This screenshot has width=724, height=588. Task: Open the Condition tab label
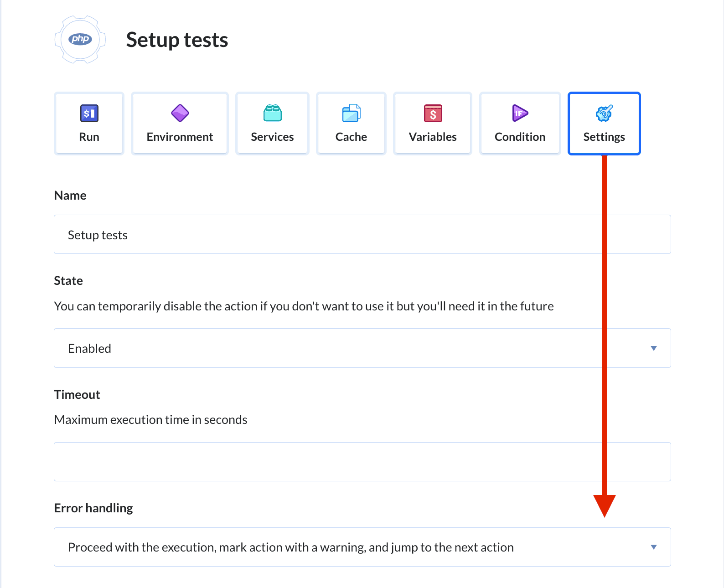520,137
